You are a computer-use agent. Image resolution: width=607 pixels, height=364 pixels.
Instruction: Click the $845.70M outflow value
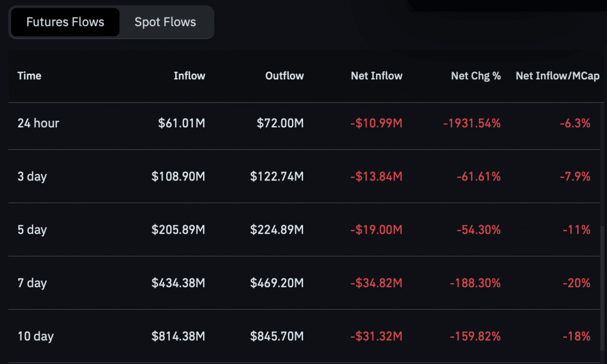(277, 336)
